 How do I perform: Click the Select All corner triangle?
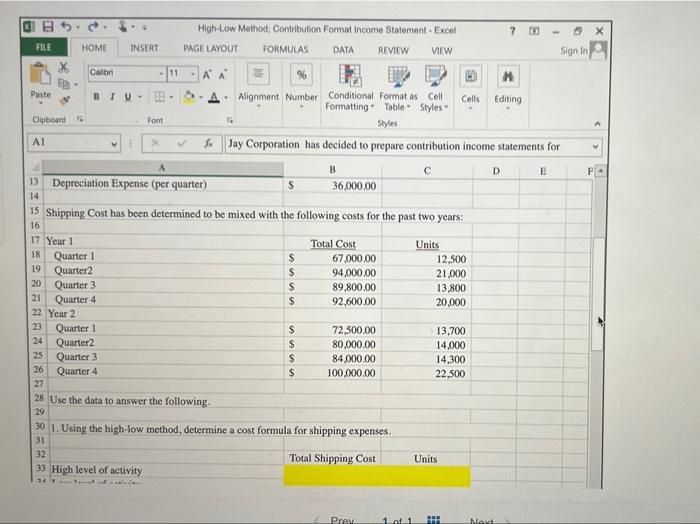36,168
